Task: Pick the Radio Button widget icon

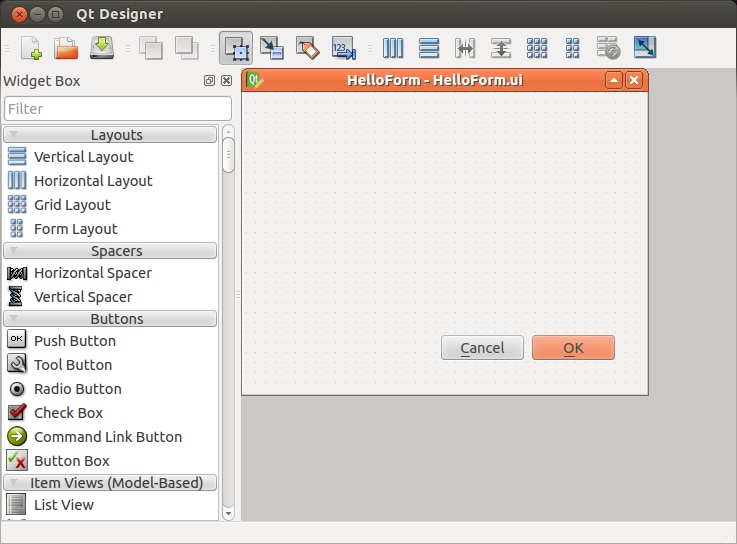Action: [x=17, y=389]
